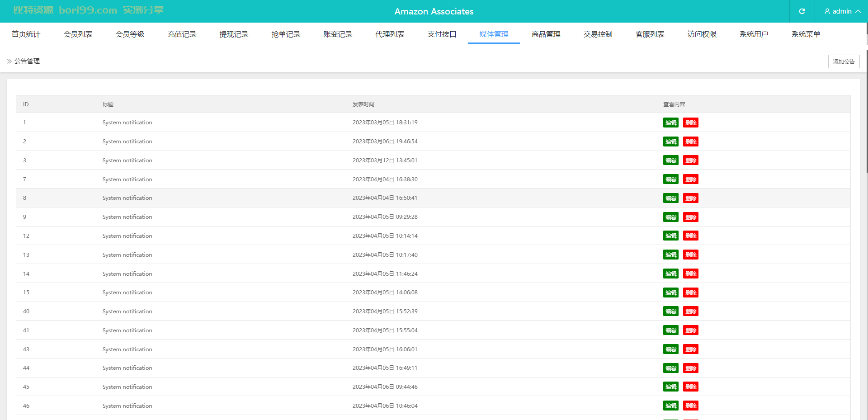Delete notification with ID 12
This screenshot has width=868, height=420.
coord(691,236)
